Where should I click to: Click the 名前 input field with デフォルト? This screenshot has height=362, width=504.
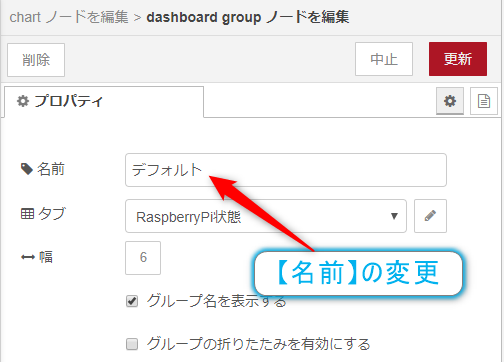pos(286,170)
